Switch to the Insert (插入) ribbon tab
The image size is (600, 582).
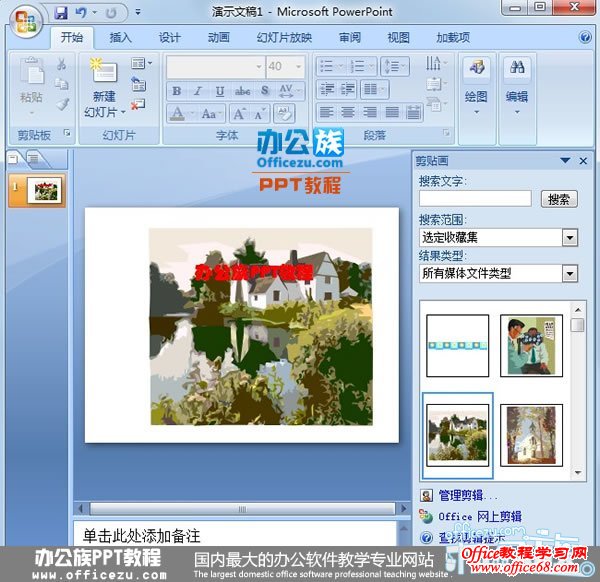coord(120,37)
